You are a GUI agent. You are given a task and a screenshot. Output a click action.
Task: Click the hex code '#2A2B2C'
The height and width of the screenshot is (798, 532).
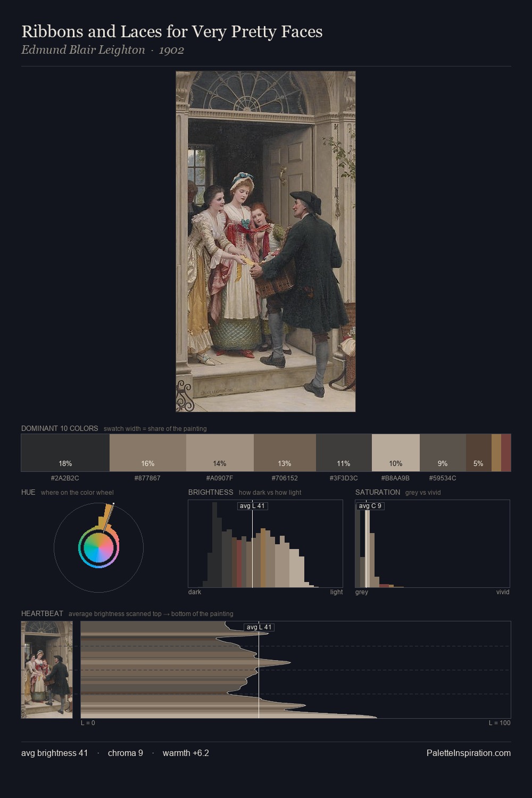[65, 478]
